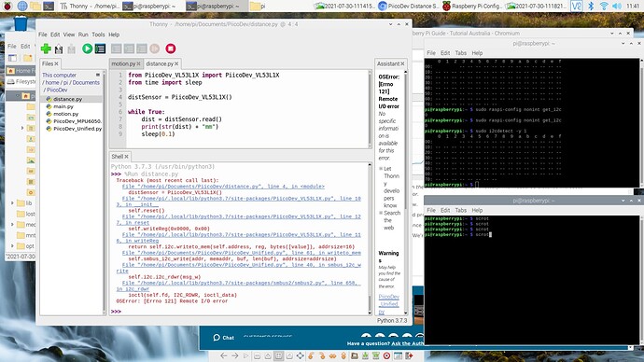This screenshot has width=644, height=362.
Task: Click the Resume debug icon
Action: pyautogui.click(x=154, y=49)
